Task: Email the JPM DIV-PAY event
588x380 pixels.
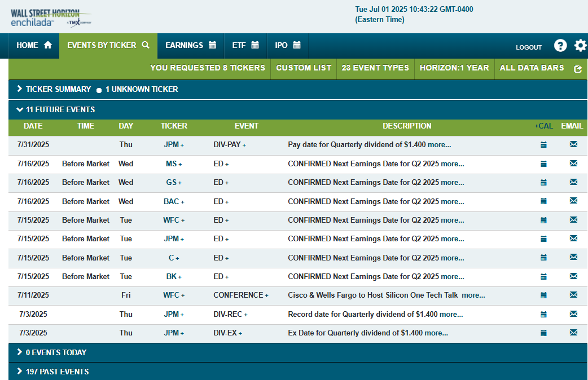Action: pos(573,144)
